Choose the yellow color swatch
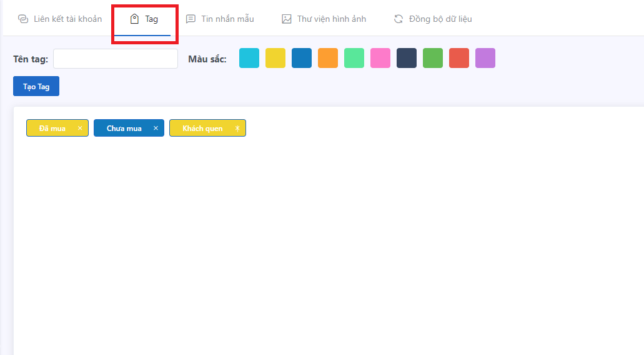The height and width of the screenshot is (355, 644). click(275, 58)
